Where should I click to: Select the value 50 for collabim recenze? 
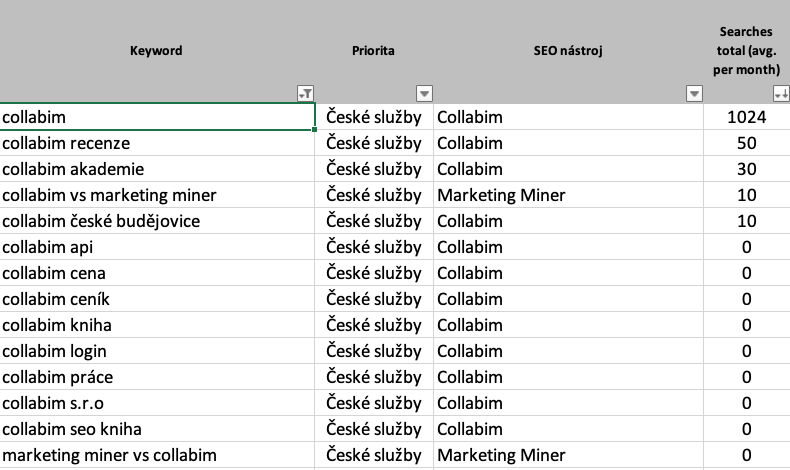click(x=747, y=143)
